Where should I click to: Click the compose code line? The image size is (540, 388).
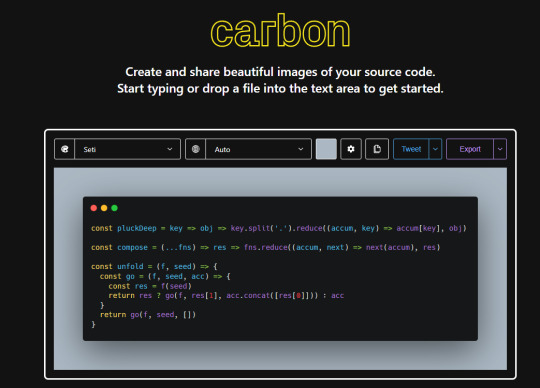266,248
